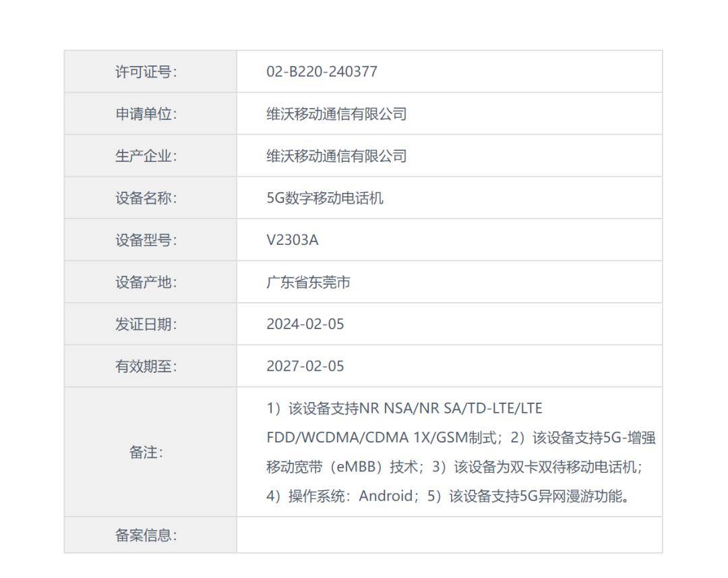
Task: Select the expiry date 2027-02-05
Action: [x=303, y=366]
